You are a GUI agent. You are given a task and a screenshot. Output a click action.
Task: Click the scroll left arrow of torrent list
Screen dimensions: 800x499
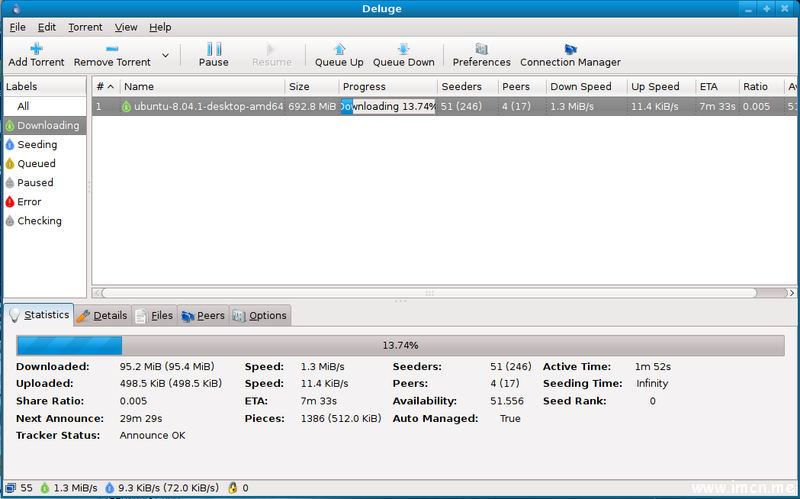(96, 293)
